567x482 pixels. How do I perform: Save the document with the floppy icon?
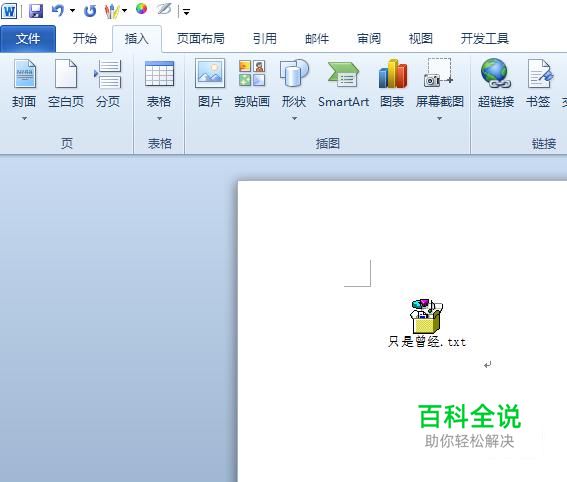(x=36, y=11)
